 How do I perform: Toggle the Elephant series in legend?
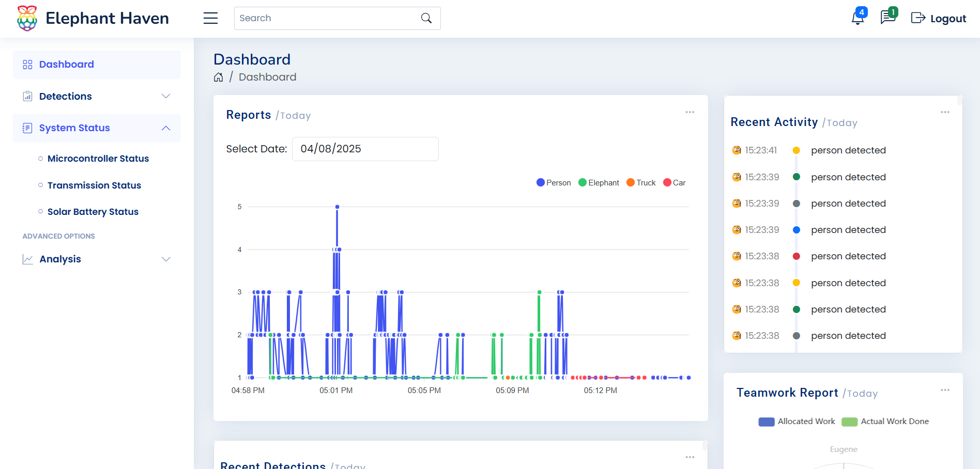599,183
